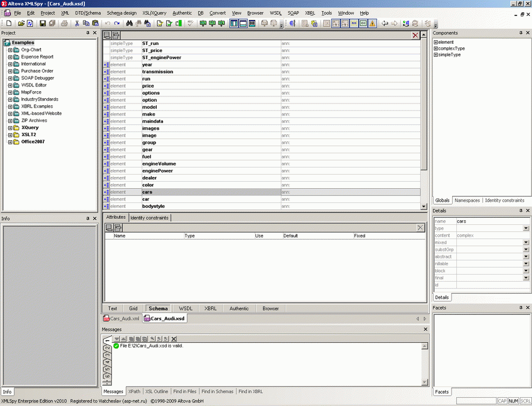Toggle the warning triangle view button
532x406 pixels.
coord(372,23)
